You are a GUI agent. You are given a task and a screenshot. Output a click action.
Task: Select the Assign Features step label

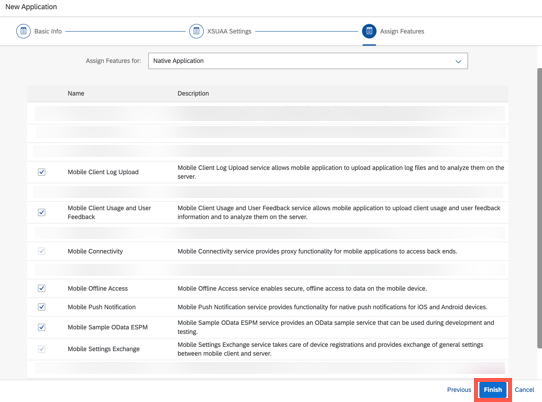[402, 31]
